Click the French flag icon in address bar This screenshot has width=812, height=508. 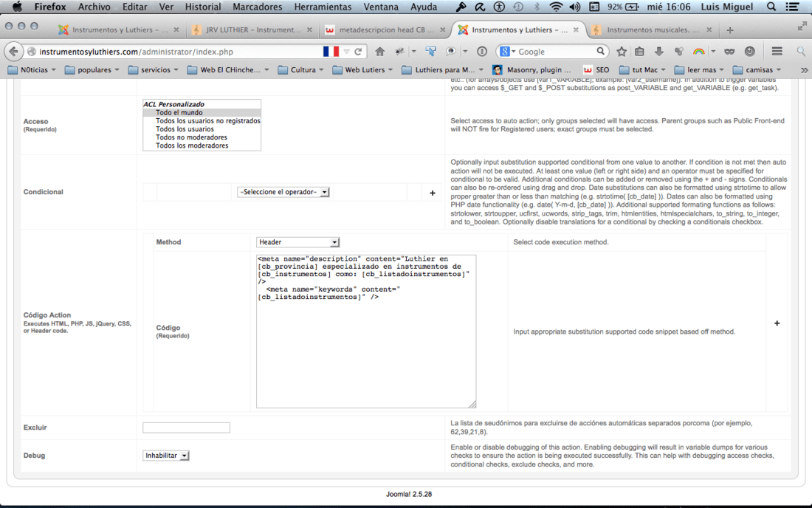point(331,51)
